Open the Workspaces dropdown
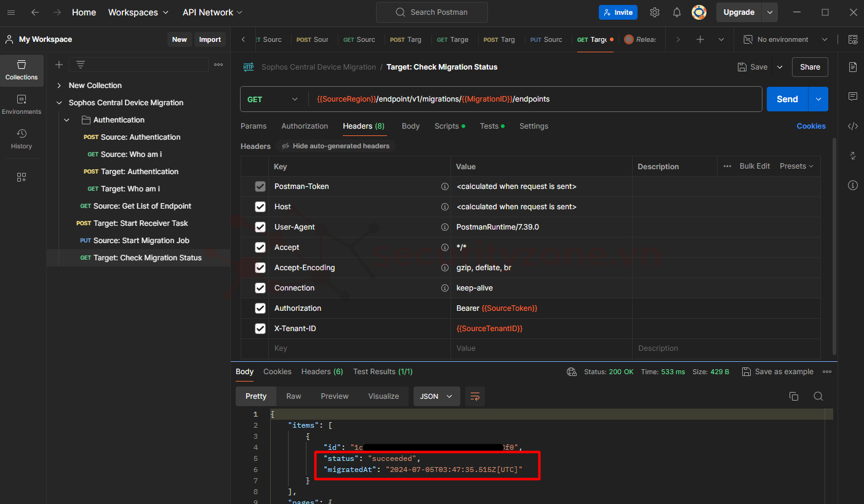864x504 pixels. pyautogui.click(x=138, y=12)
